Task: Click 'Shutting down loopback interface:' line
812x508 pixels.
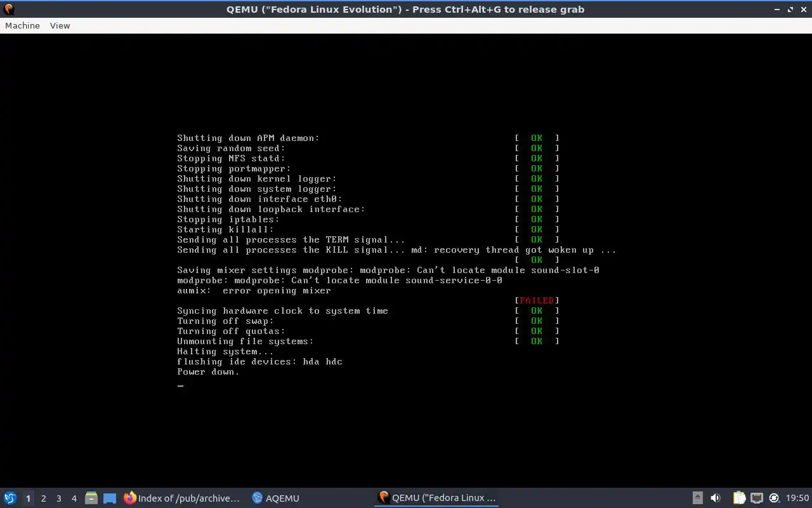Action: 271,209
